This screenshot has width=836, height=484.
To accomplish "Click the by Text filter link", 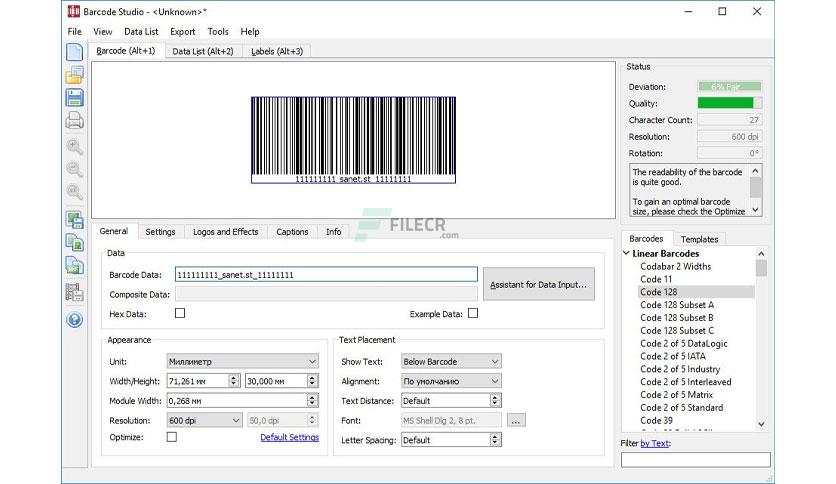I will [x=655, y=443].
